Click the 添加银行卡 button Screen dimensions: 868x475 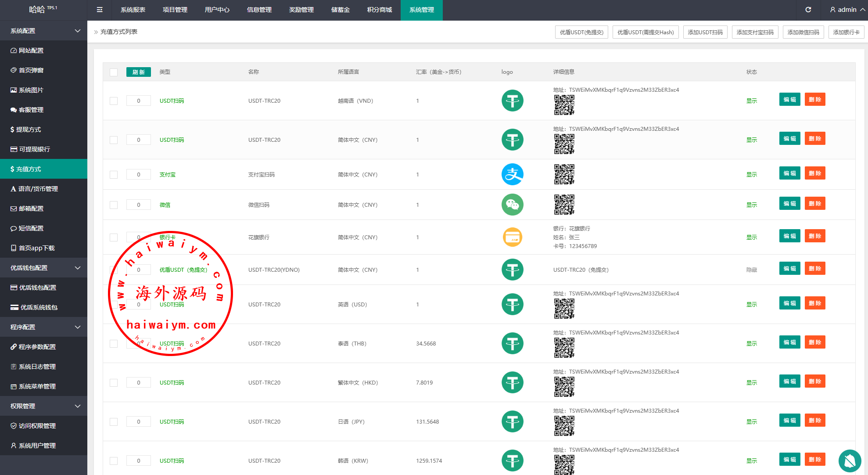tap(846, 32)
